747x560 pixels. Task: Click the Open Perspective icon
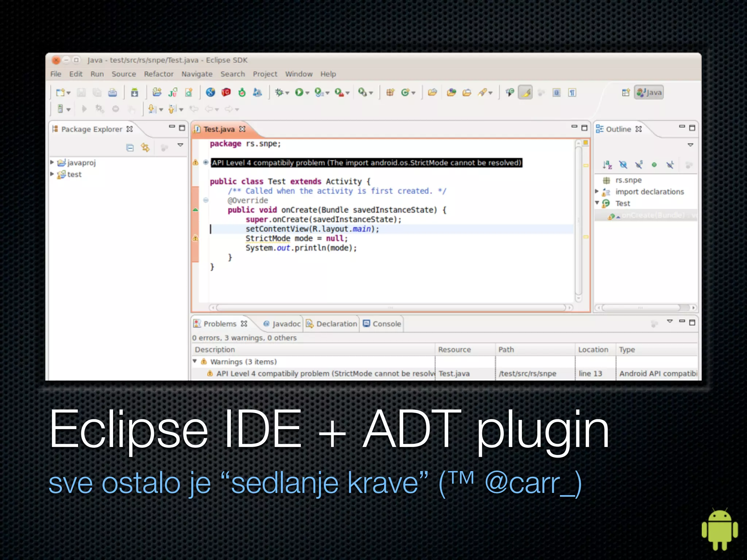[x=626, y=93]
